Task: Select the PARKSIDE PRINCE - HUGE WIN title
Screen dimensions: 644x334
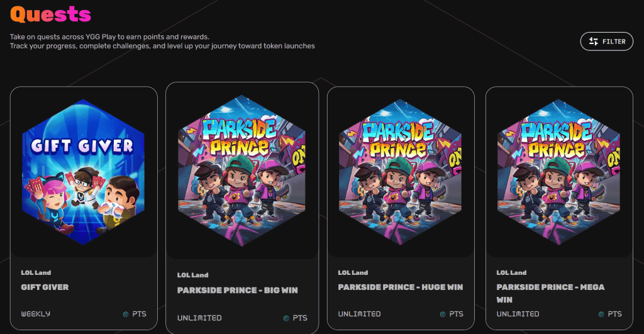Action: [x=400, y=287]
